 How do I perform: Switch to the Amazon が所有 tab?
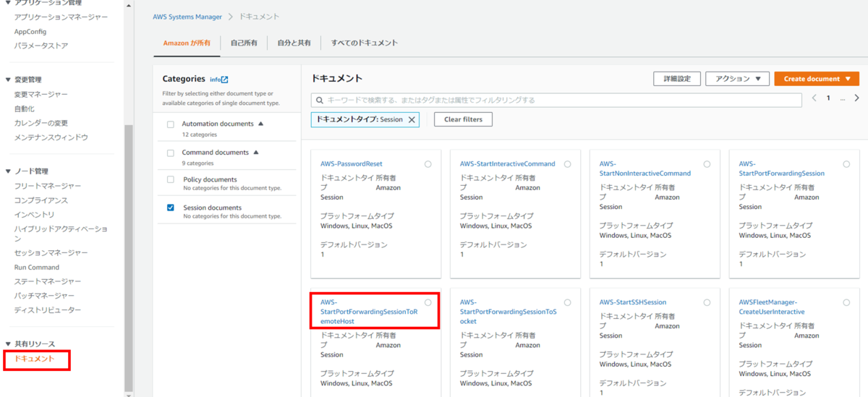tap(187, 43)
